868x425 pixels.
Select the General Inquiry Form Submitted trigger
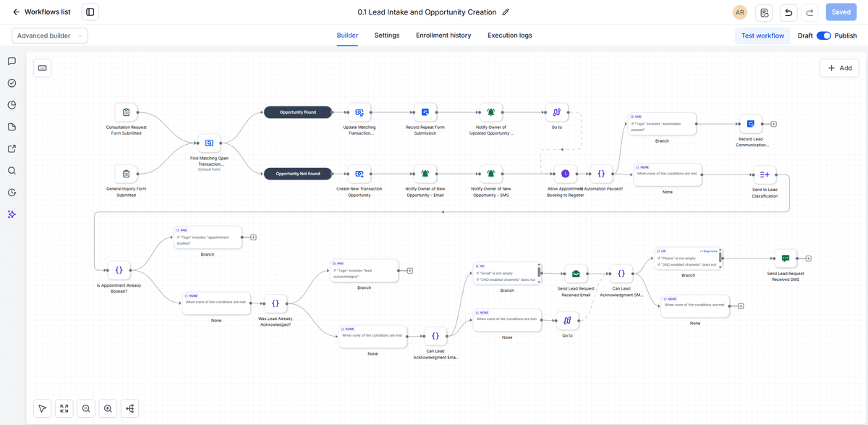click(126, 174)
